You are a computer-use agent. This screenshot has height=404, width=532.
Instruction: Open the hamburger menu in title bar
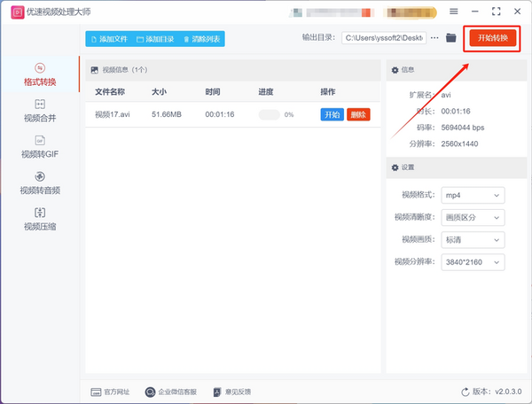[454, 12]
